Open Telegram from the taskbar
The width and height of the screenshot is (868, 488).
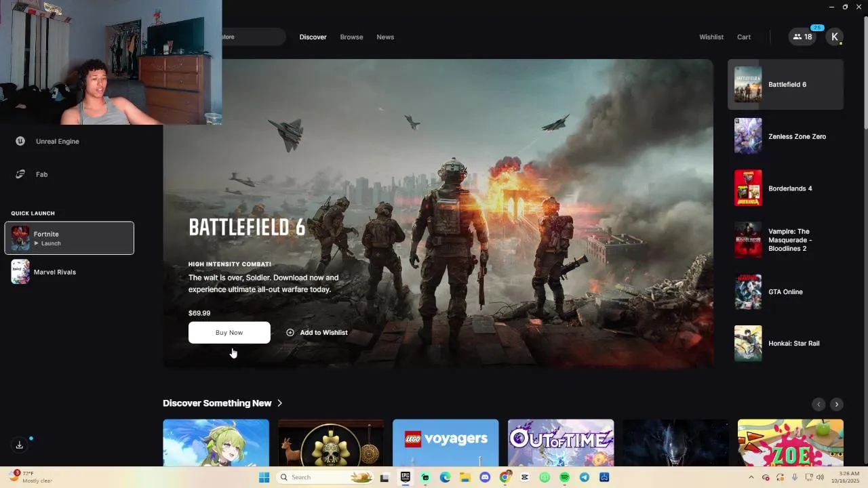coord(585,477)
